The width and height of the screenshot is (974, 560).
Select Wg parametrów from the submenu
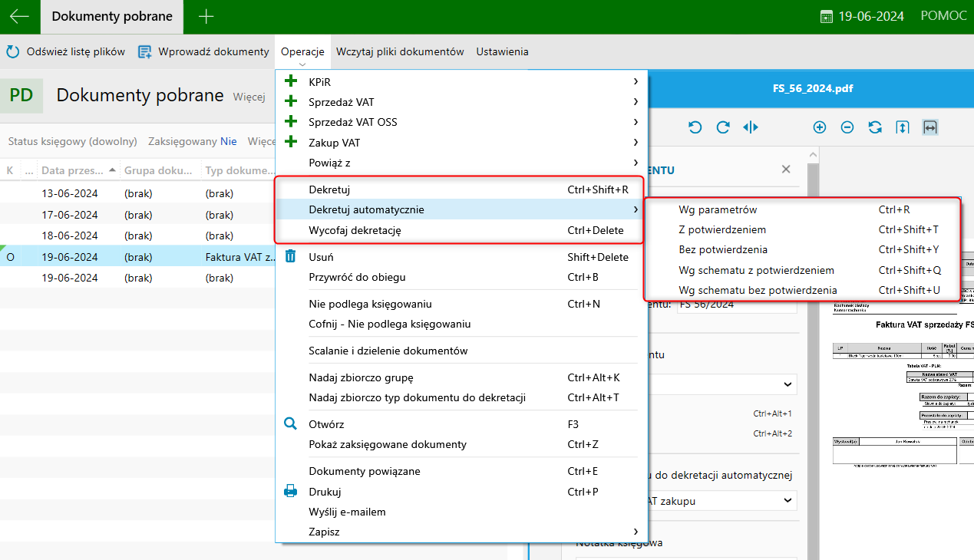[718, 209]
